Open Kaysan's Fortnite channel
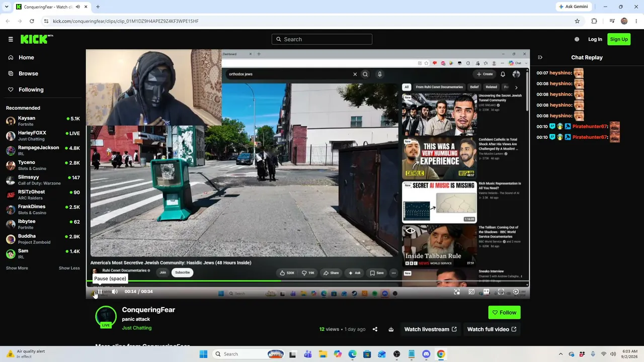This screenshot has height=362, width=644. 43,121
